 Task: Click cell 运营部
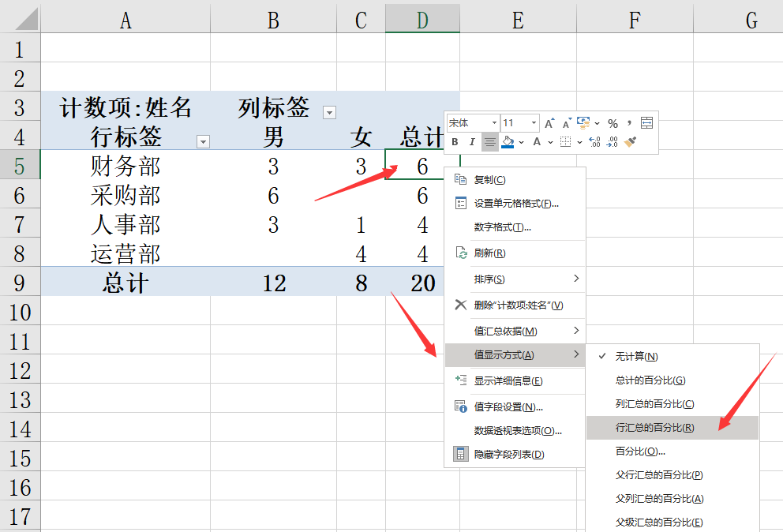tap(126, 253)
